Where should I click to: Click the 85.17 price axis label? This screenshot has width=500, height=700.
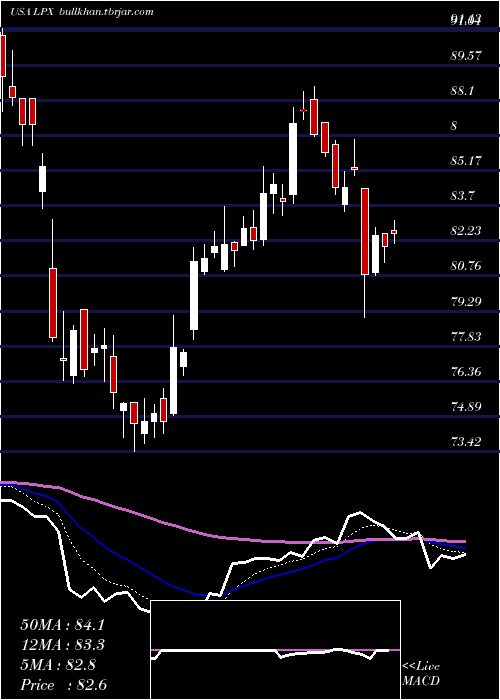click(x=466, y=161)
